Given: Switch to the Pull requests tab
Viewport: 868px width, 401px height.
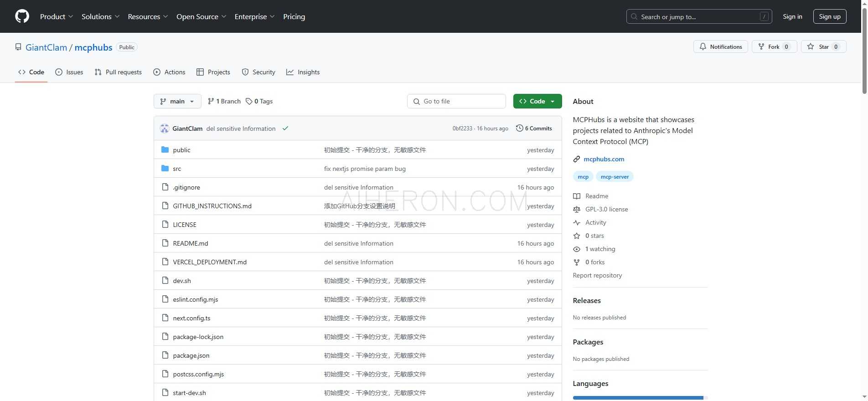Looking at the screenshot, I should point(118,72).
